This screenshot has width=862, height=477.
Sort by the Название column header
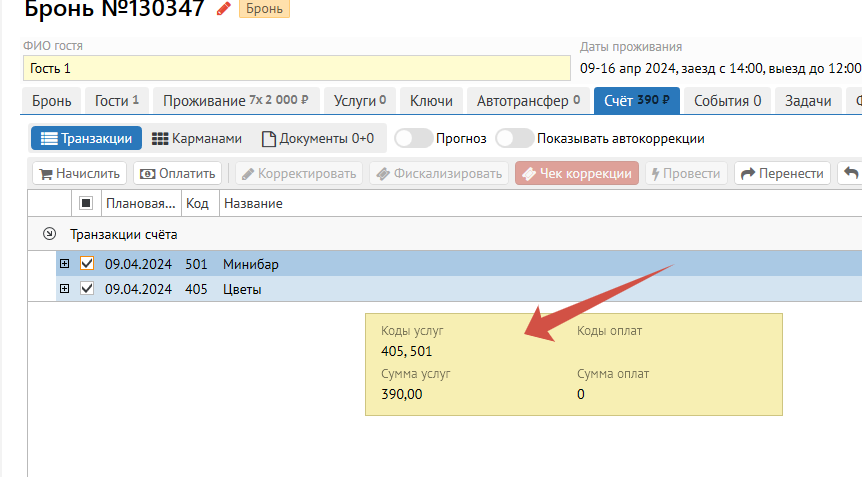click(252, 203)
